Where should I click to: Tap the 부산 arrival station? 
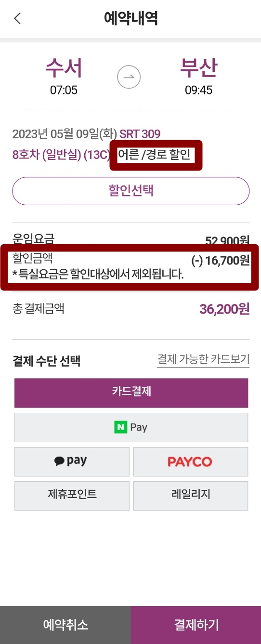[x=198, y=68]
